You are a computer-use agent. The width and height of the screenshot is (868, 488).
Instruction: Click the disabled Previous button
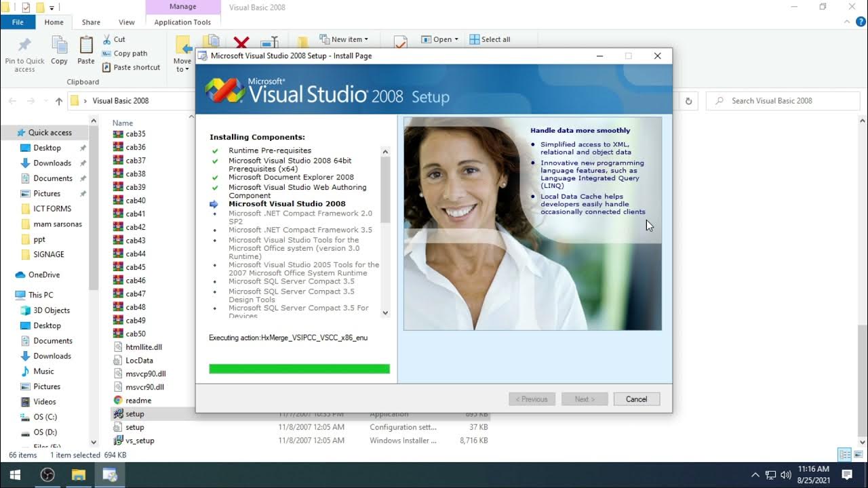(532, 399)
